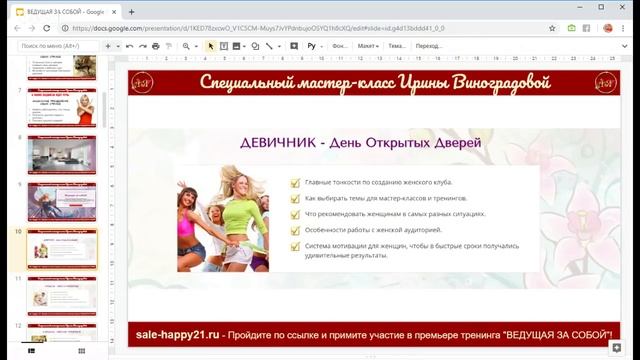Click the left logo emblem in banner

coord(142,83)
